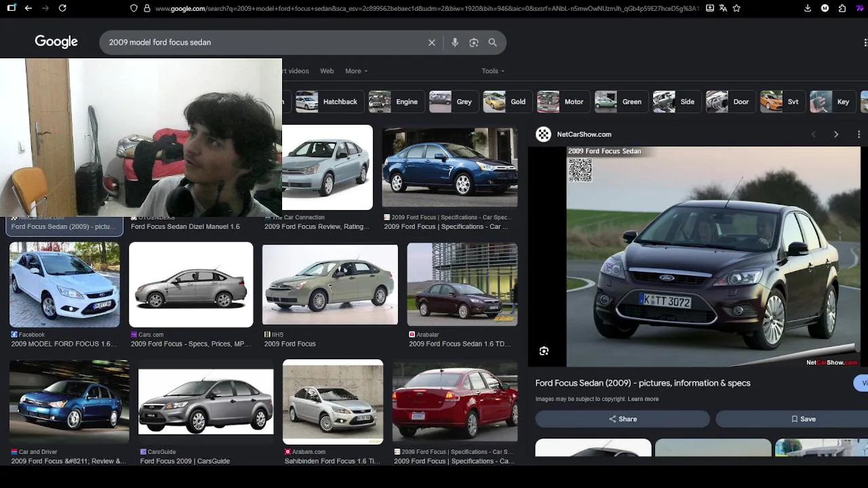868x488 pixels.
Task: Open the Cars.com silver Focus thumbnail
Action: tap(191, 285)
